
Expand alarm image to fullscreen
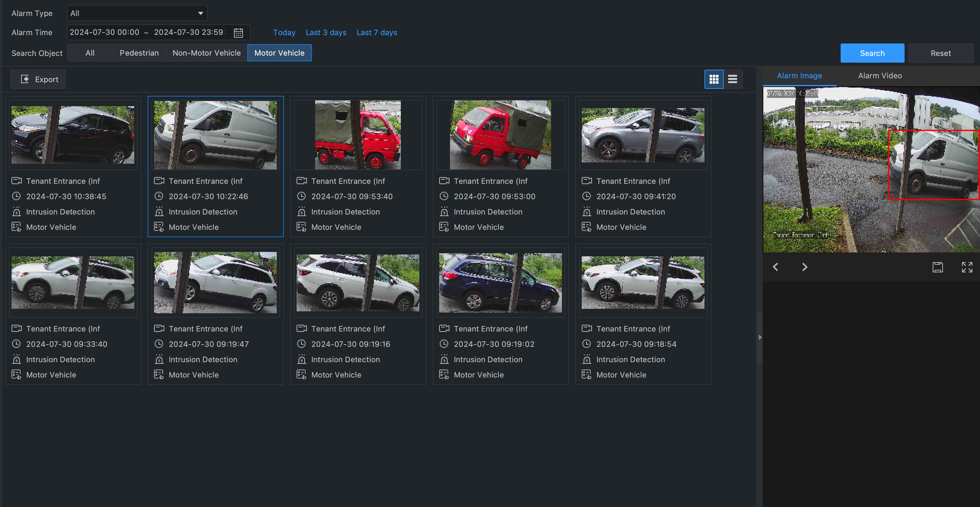[967, 267]
